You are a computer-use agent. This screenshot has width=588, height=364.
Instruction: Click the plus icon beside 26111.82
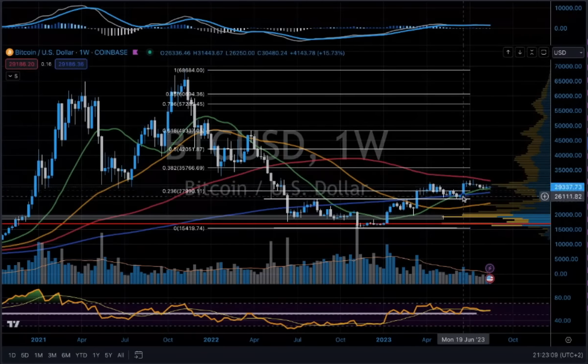tap(544, 196)
